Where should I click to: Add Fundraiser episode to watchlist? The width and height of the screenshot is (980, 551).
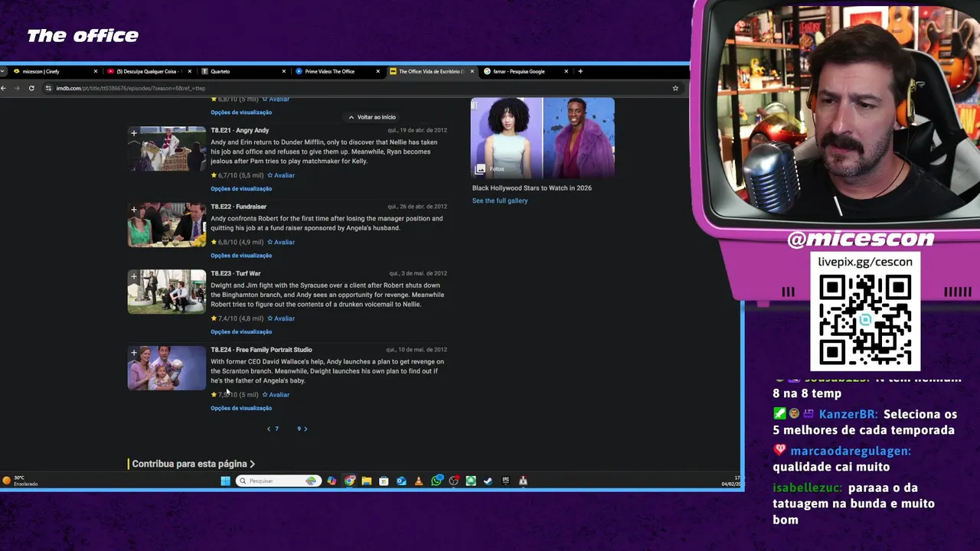pos(133,210)
